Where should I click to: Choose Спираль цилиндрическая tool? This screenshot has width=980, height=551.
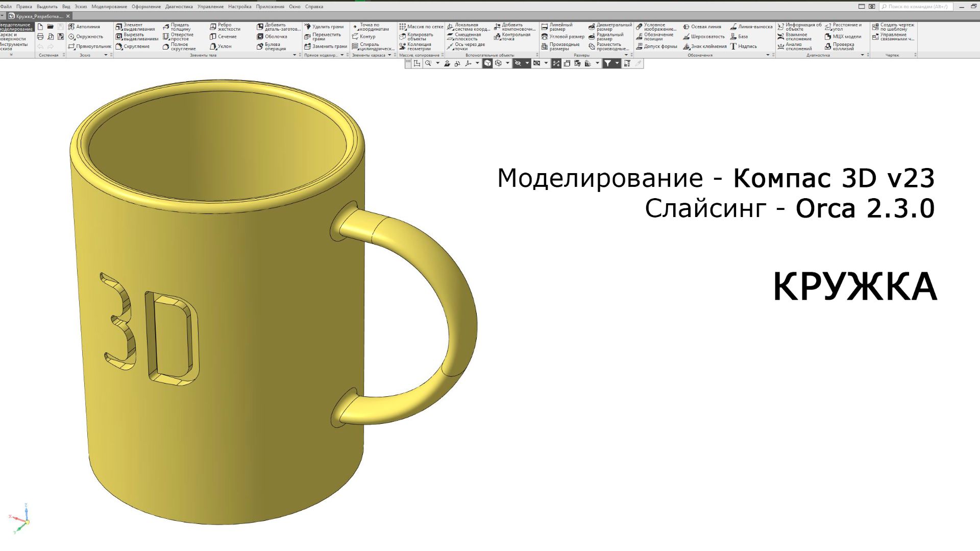tap(373, 46)
